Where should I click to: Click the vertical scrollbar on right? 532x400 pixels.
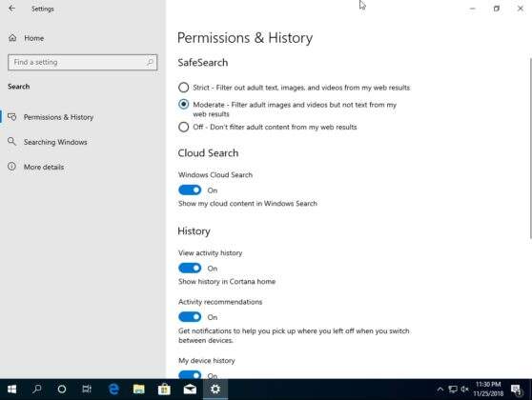pos(530,149)
